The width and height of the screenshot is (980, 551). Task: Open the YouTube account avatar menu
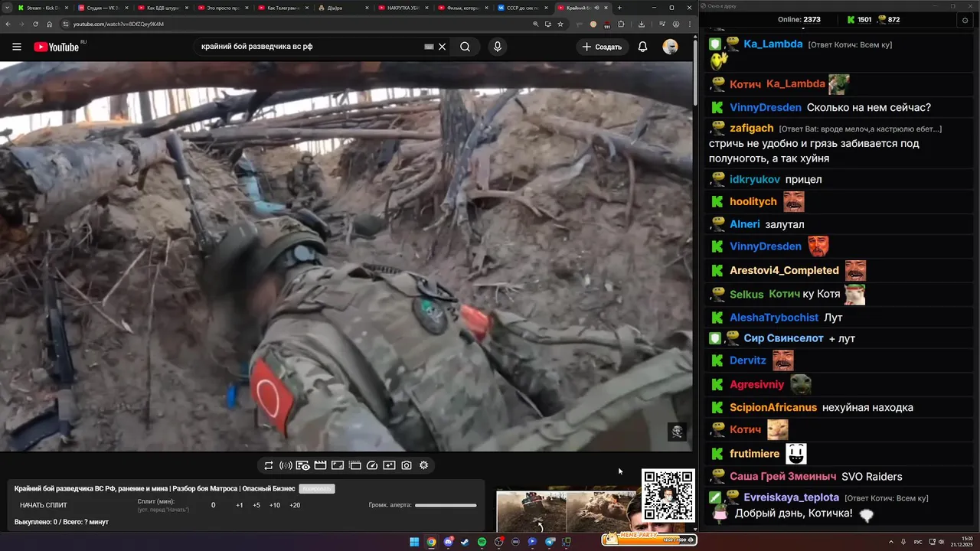(x=671, y=47)
